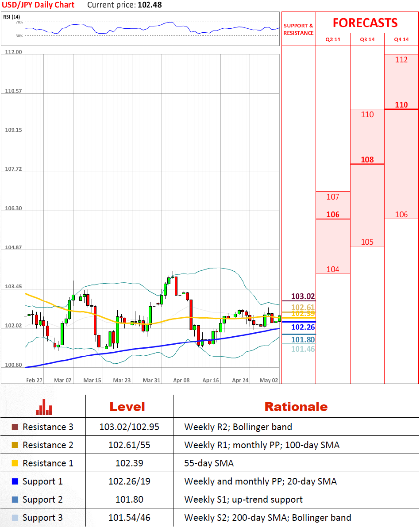The width and height of the screenshot is (420, 527).
Task: Click the RSI 30% threshold label
Action: pyautogui.click(x=19, y=36)
